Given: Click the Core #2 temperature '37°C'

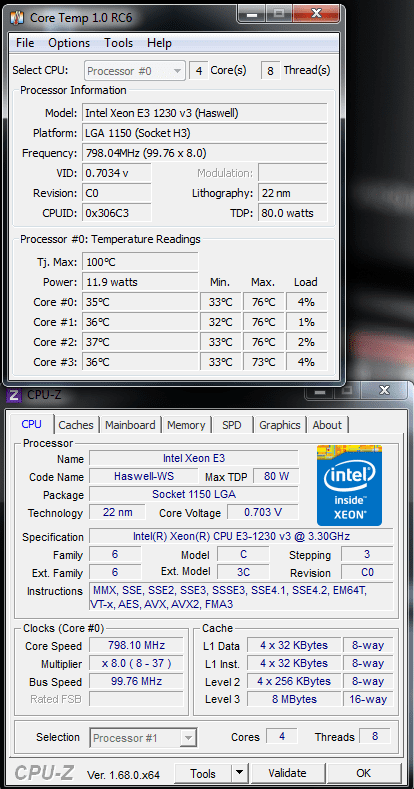Looking at the screenshot, I should click(x=140, y=342).
